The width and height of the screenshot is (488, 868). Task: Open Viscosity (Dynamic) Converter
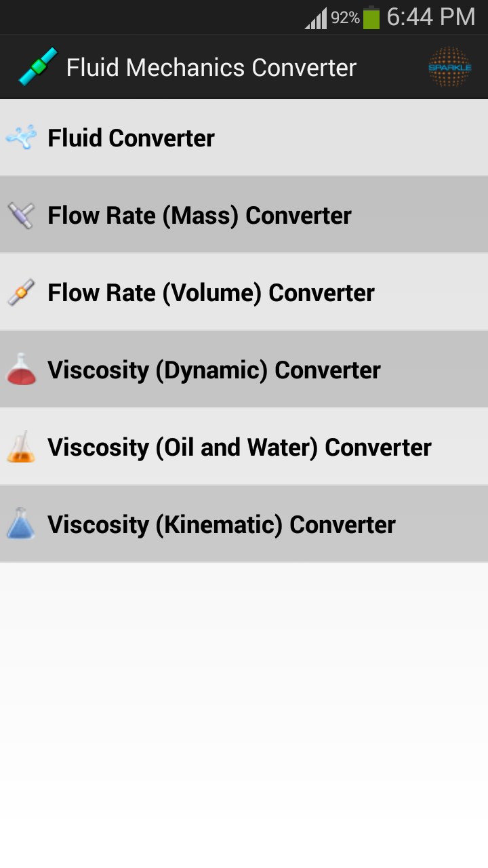(213, 370)
